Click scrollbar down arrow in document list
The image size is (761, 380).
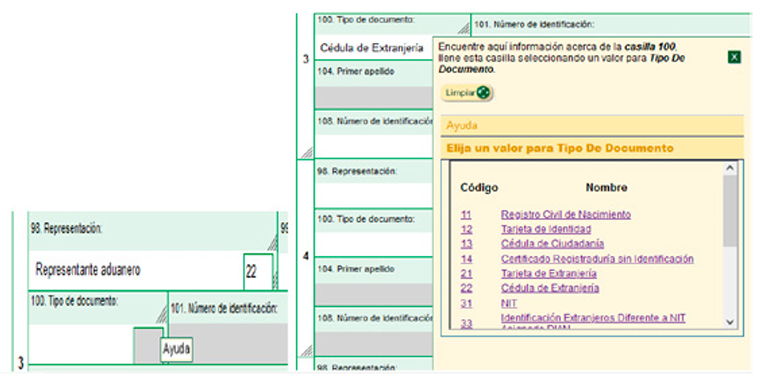(x=729, y=322)
